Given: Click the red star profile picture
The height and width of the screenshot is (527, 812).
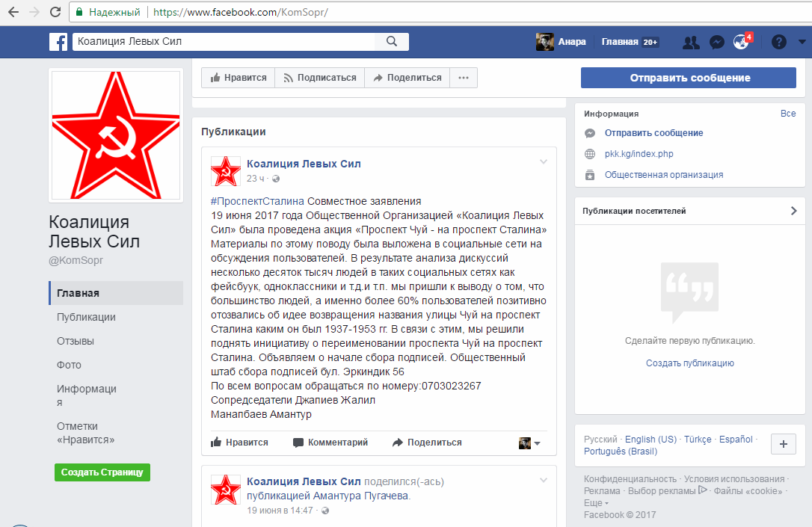Looking at the screenshot, I should pos(114,135).
